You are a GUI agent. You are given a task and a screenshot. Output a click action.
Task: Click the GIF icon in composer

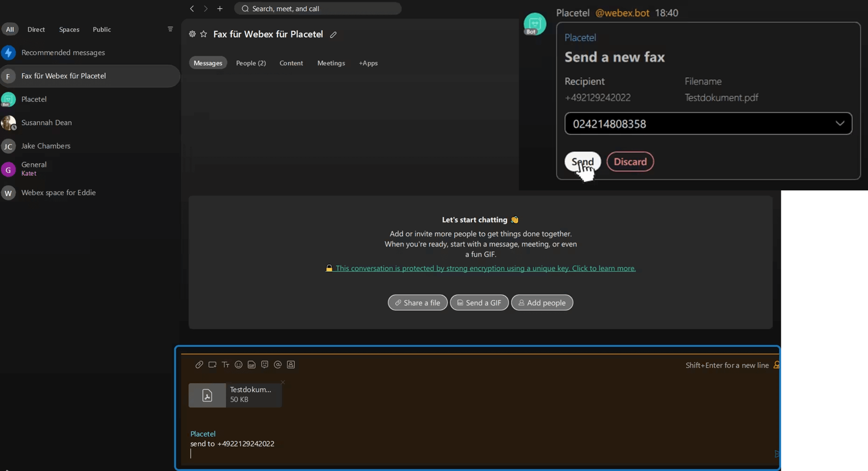251,365
